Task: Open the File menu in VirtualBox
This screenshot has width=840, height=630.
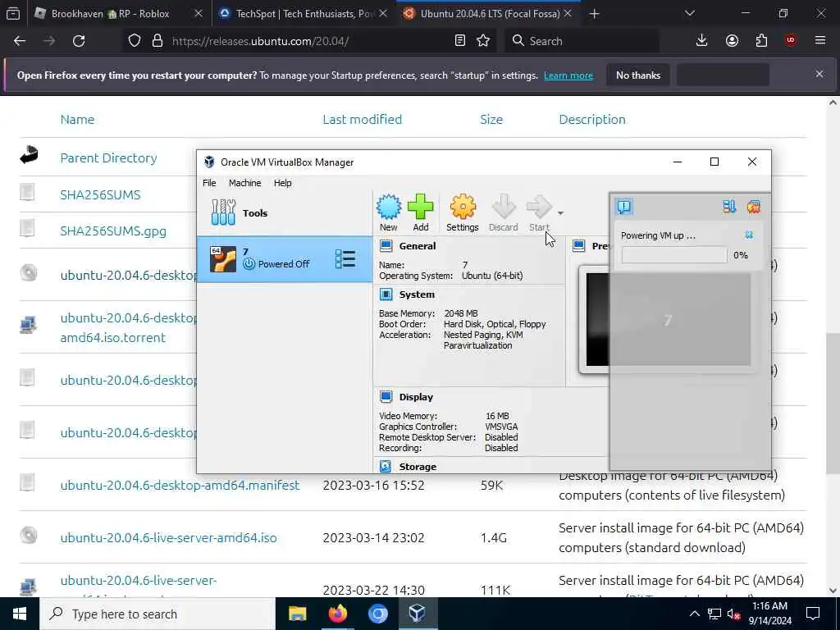Action: (x=209, y=183)
